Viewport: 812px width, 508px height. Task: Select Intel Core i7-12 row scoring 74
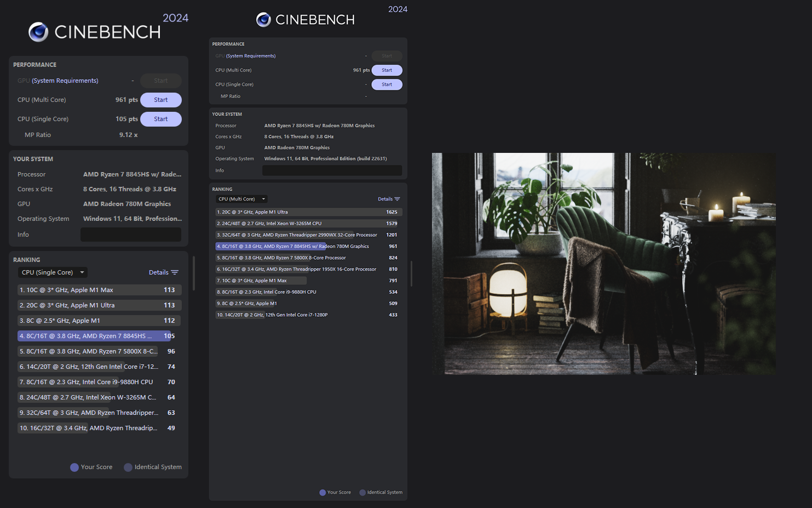[x=99, y=367]
